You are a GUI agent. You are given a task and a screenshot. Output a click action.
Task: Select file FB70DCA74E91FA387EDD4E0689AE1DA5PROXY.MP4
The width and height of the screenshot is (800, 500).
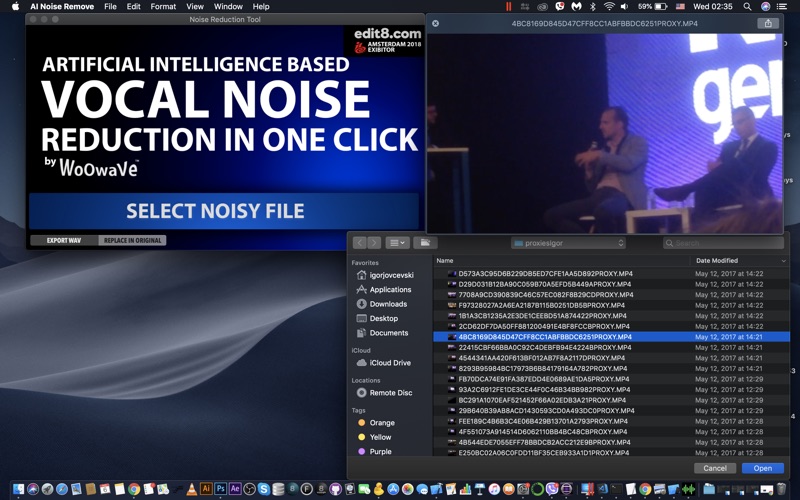pyautogui.click(x=611, y=379)
